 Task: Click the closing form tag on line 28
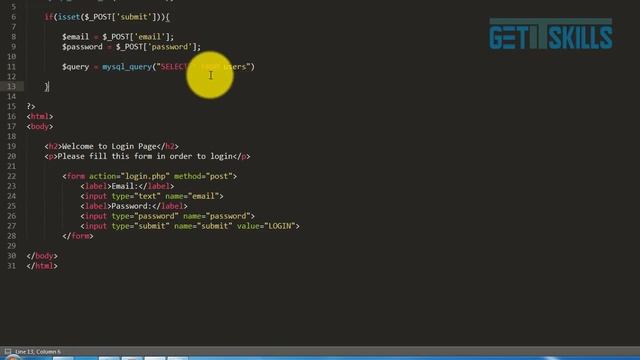pos(78,236)
